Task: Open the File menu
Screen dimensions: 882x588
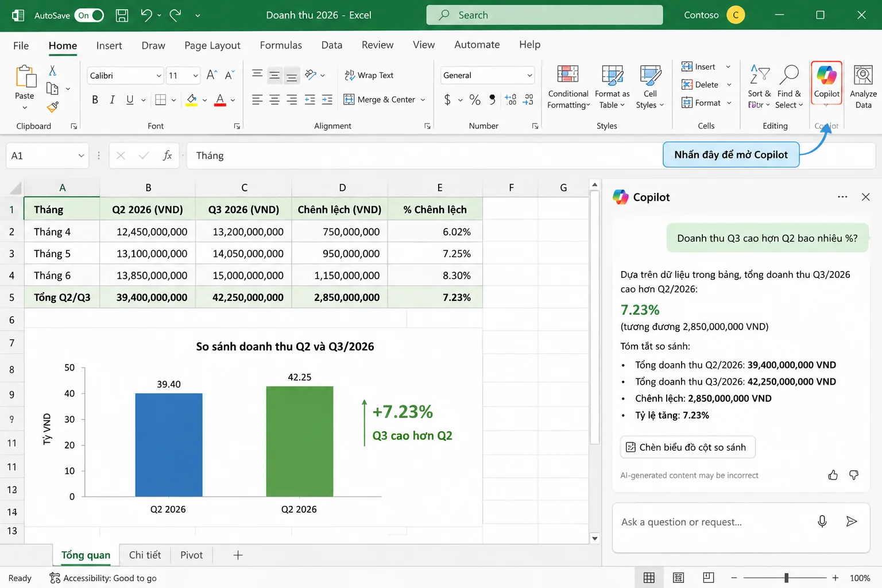Action: click(x=21, y=45)
